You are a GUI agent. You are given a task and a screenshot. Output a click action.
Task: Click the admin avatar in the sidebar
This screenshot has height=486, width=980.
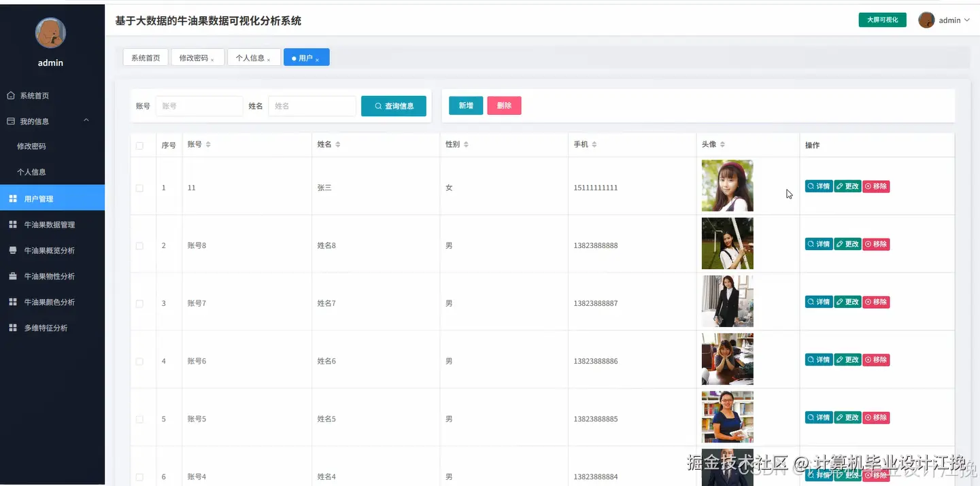point(50,33)
